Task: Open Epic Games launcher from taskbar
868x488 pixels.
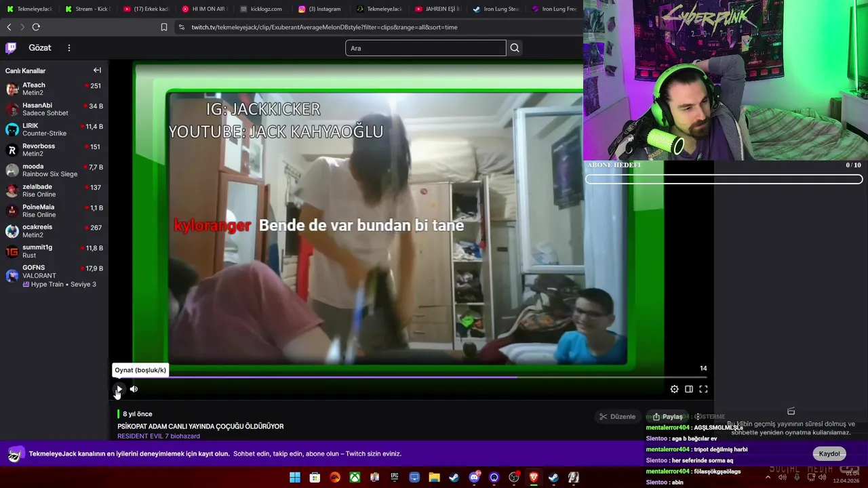Action: [x=395, y=478]
